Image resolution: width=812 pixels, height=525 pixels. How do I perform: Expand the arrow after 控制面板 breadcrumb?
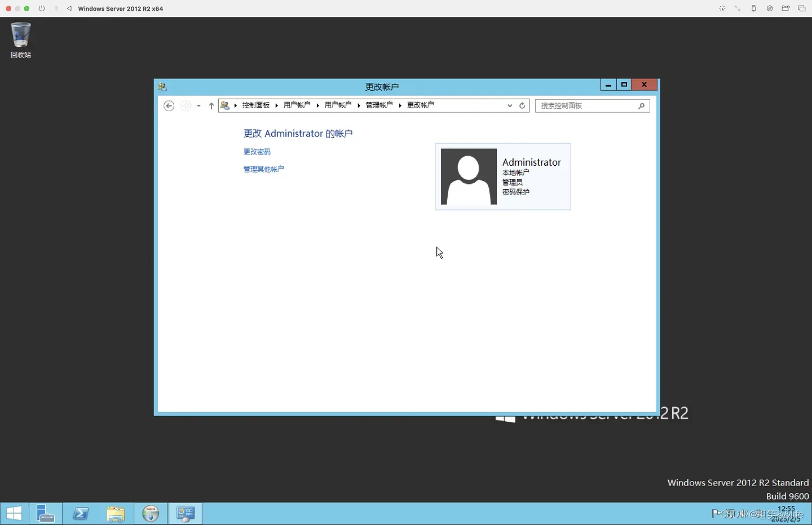276,105
